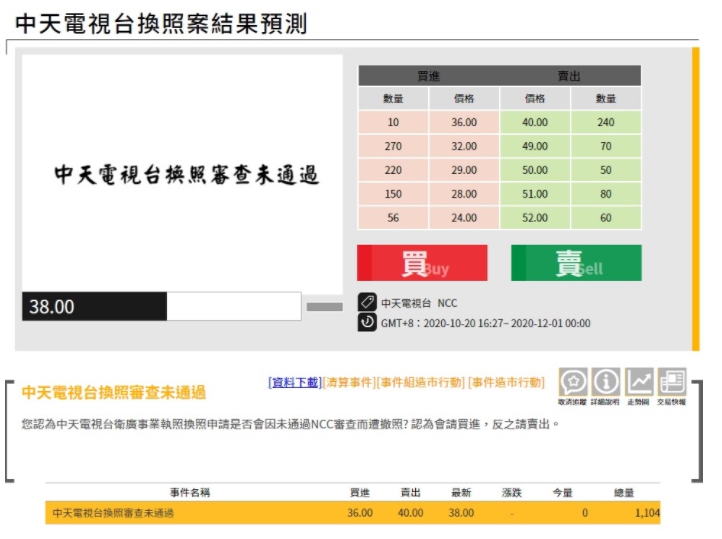The height and width of the screenshot is (539, 722).
Task: Click latest price 38.00 in event row
Action: (461, 513)
